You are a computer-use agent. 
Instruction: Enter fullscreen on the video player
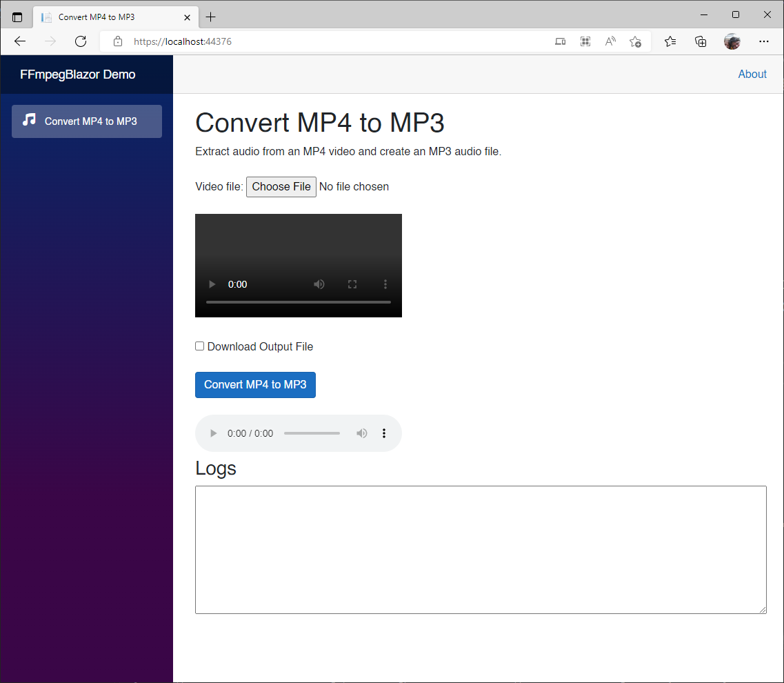pyautogui.click(x=352, y=284)
